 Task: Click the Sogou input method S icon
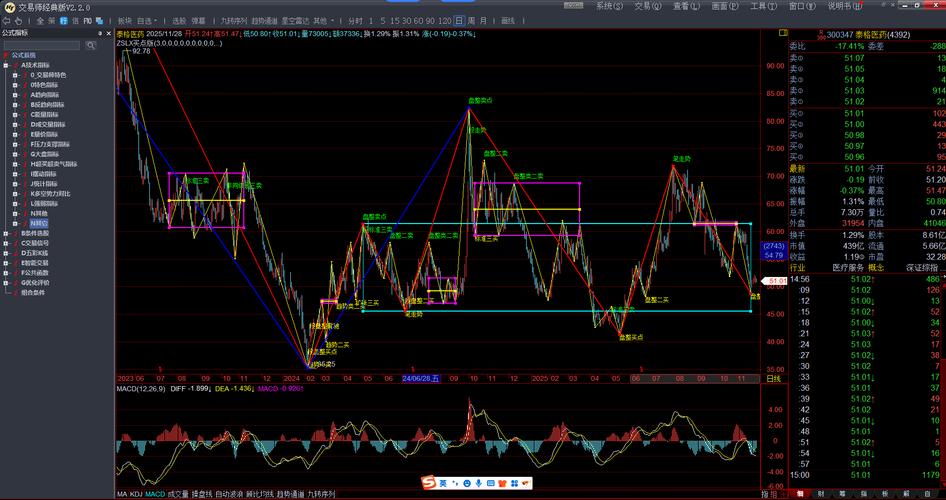[427, 484]
